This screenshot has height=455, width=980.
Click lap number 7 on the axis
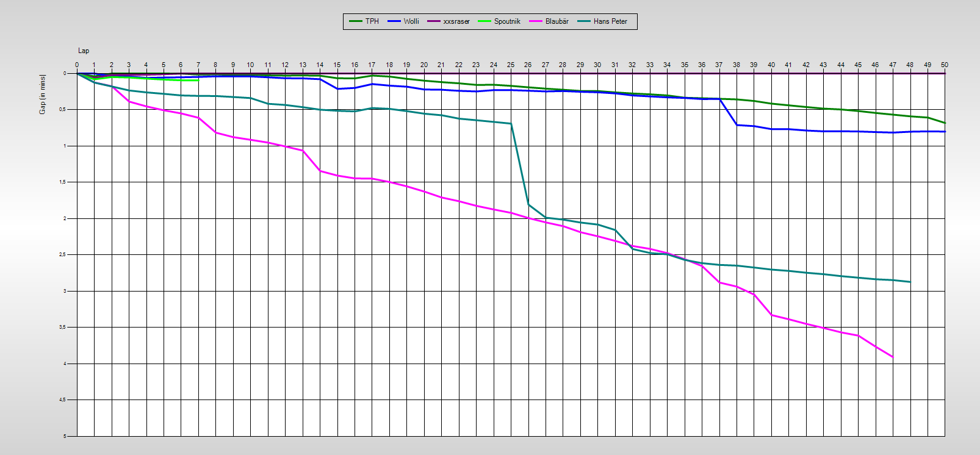(198, 65)
